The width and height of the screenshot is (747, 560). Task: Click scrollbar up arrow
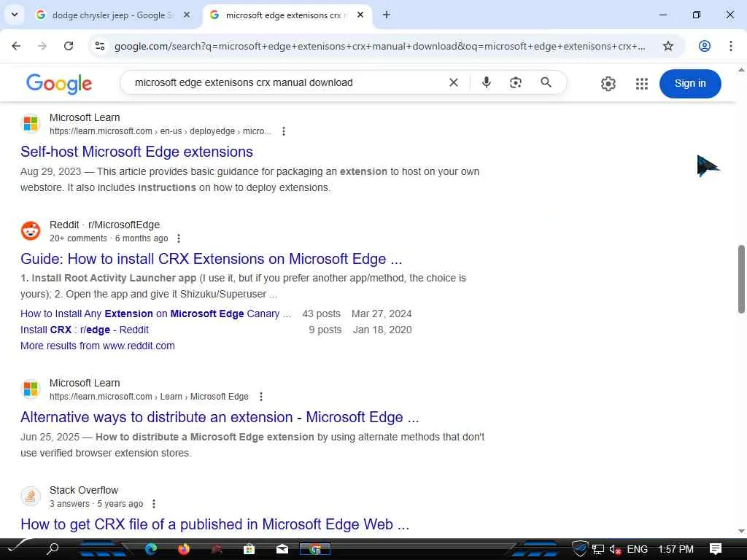tap(741, 70)
